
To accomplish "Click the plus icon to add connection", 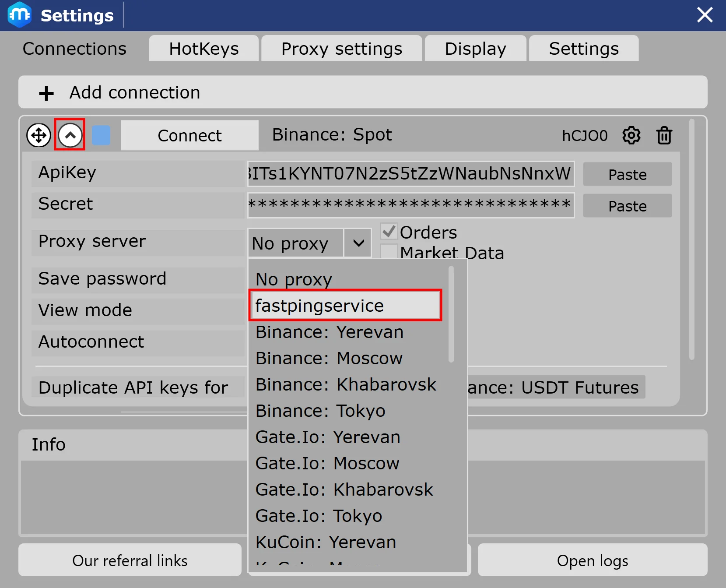I will 46,93.
